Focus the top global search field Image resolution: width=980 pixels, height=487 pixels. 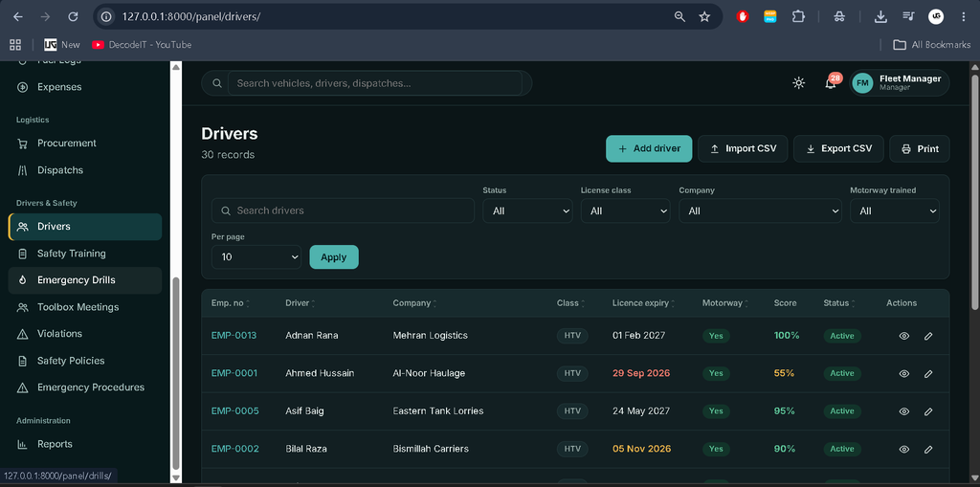[x=375, y=83]
